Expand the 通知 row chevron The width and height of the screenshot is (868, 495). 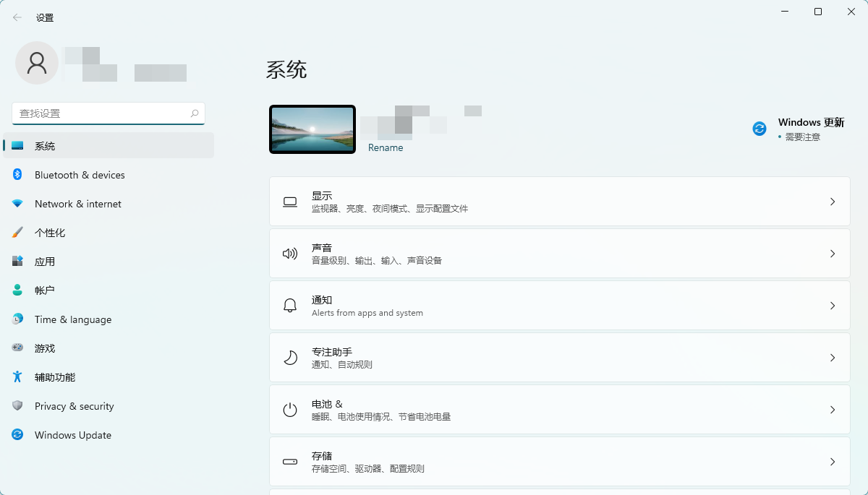point(833,306)
